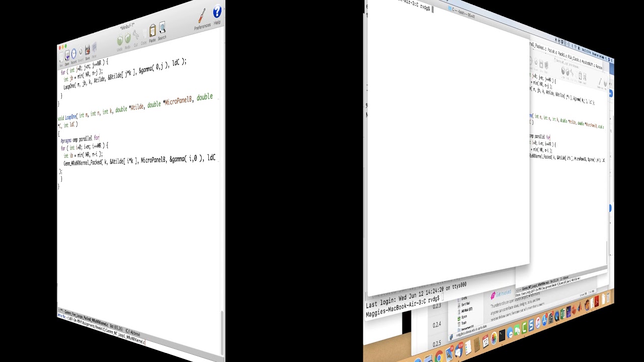Select Sent Mail folder in Thunderbird sidebar

465,304
